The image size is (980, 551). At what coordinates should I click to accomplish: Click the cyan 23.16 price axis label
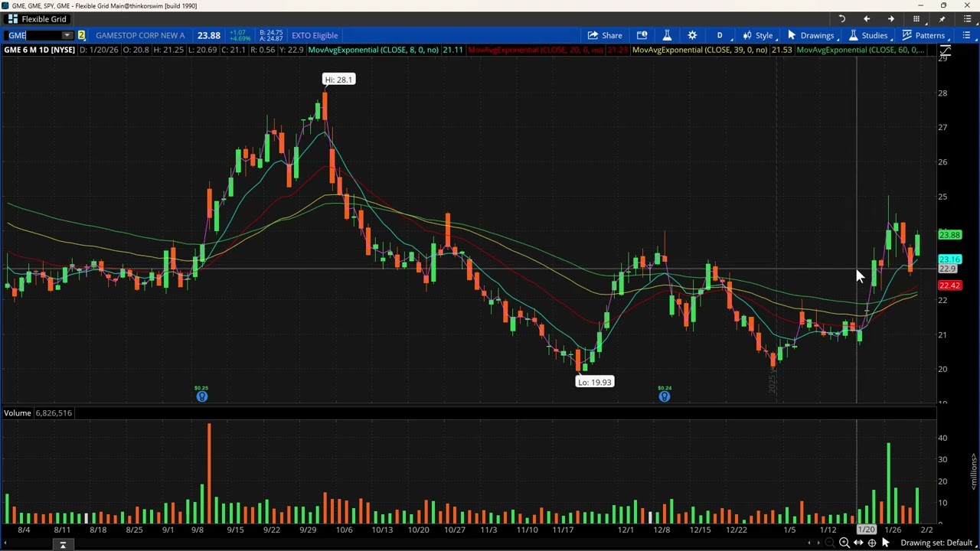[x=949, y=259]
